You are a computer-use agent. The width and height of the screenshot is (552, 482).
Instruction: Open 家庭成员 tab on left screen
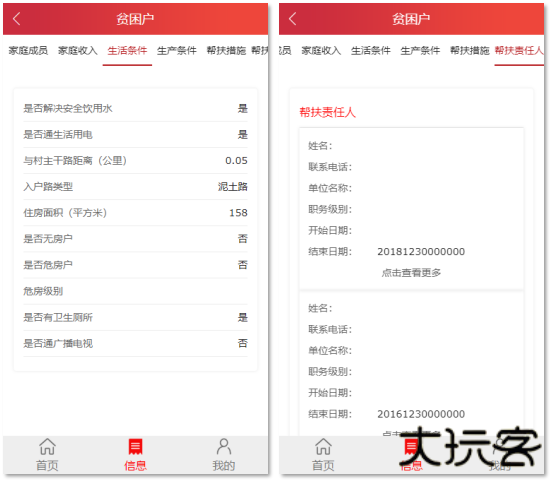28,51
